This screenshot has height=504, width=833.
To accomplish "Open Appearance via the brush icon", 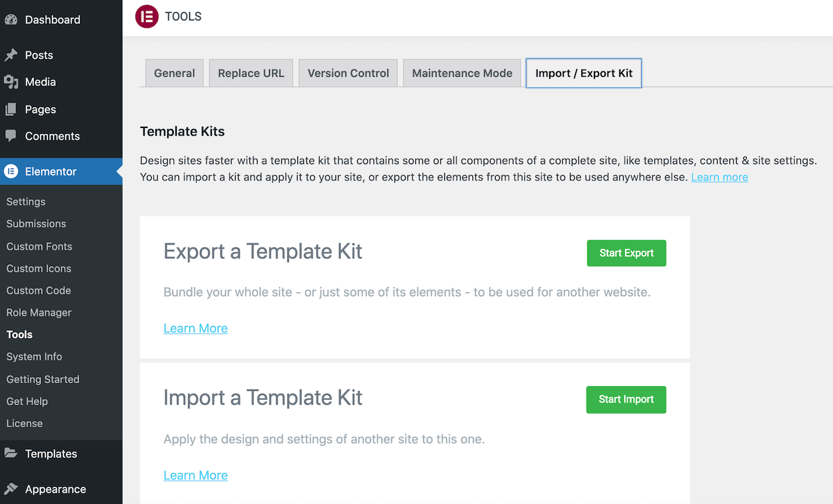I will pyautogui.click(x=12, y=489).
